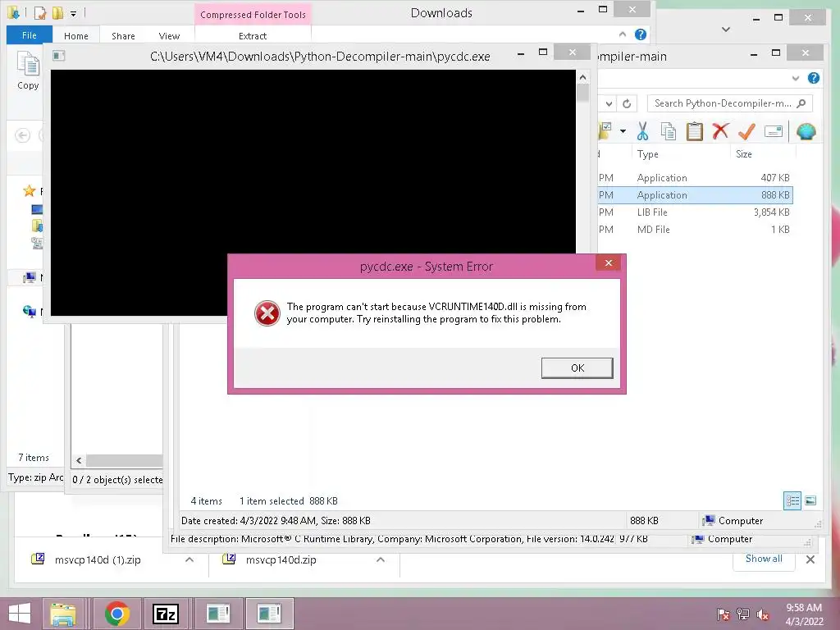Screen dimensions: 840x630
Task: Open Help in the Python-Decompiler-main window
Action: tap(813, 78)
